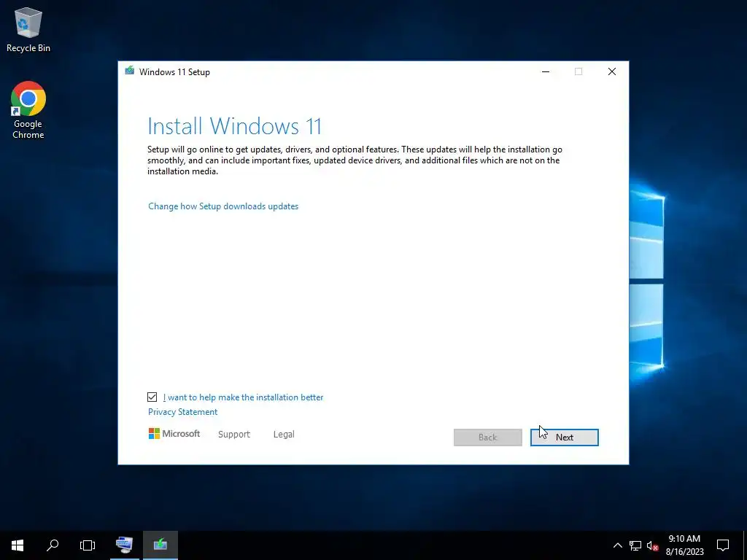Uncheck help make installation better checkbox

(x=152, y=397)
